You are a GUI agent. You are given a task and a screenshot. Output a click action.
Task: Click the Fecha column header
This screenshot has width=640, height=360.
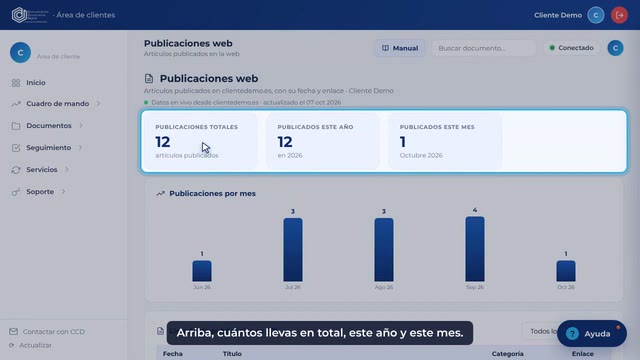click(x=173, y=354)
